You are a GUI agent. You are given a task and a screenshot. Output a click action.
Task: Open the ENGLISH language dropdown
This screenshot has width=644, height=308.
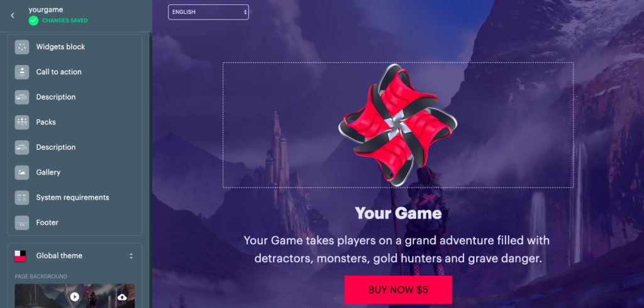pyautogui.click(x=208, y=12)
